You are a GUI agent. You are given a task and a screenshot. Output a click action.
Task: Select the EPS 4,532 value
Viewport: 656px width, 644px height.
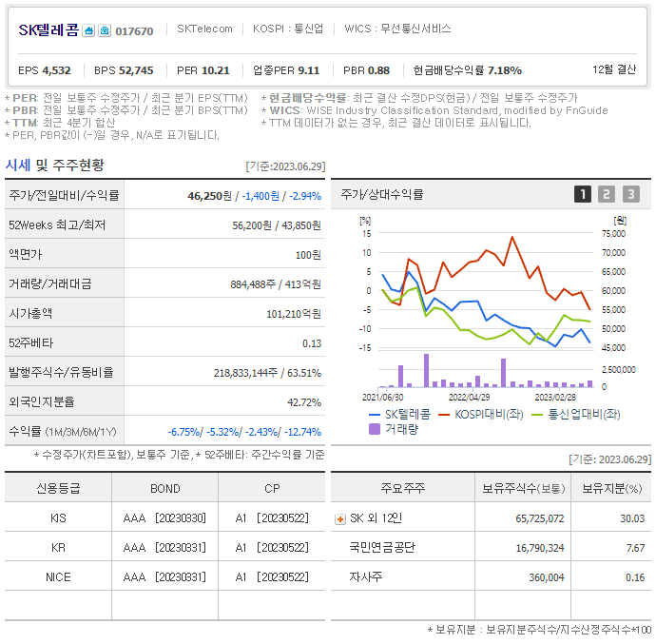tap(45, 70)
